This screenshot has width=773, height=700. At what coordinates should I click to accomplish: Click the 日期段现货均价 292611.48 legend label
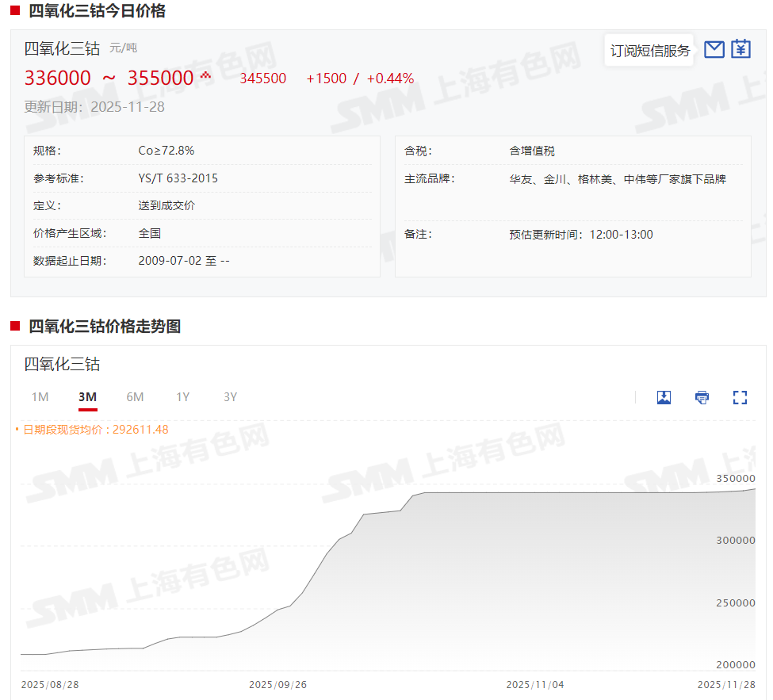point(95,430)
